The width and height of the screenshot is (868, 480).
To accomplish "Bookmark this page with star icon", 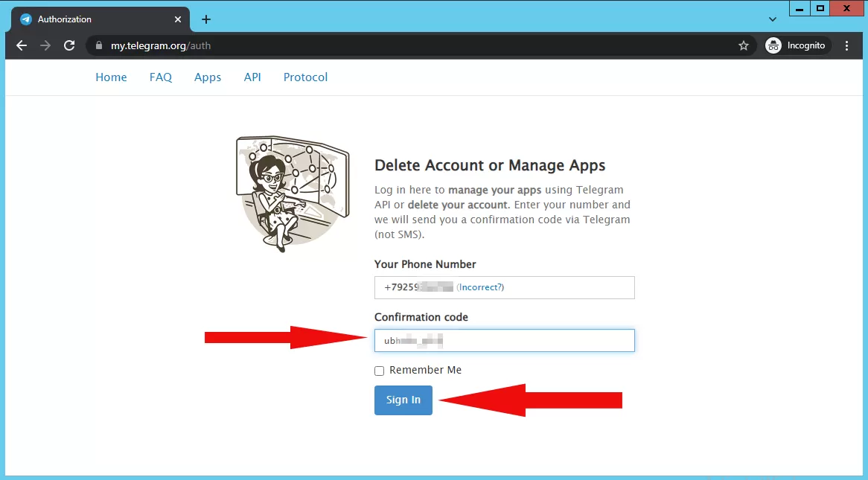I will click(743, 45).
